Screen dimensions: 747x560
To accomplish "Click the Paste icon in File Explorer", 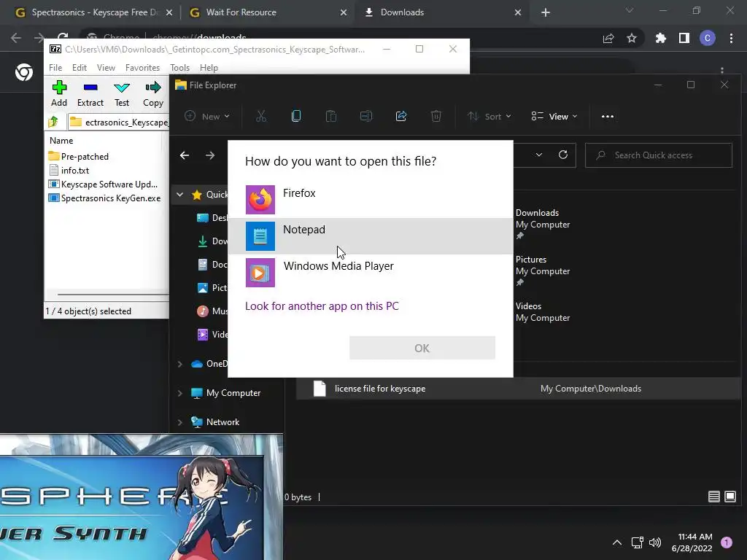I will pos(331,116).
